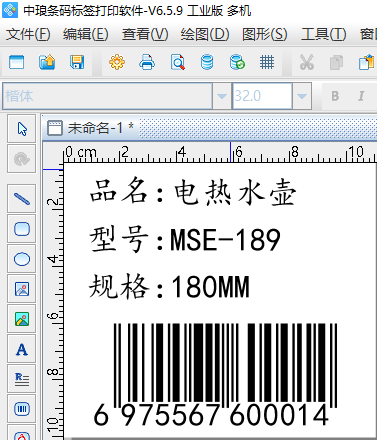Create a new label document

pos(16,62)
